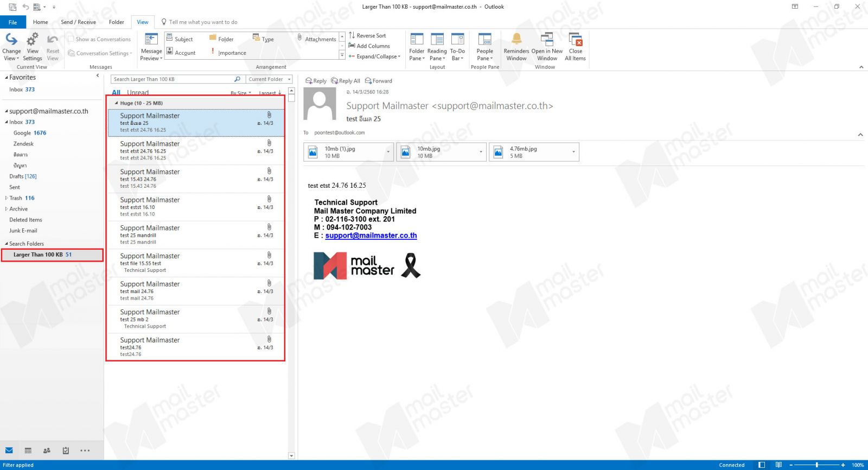Adjust the zoom slider in status bar
The height and width of the screenshot is (470, 868).
click(x=816, y=465)
